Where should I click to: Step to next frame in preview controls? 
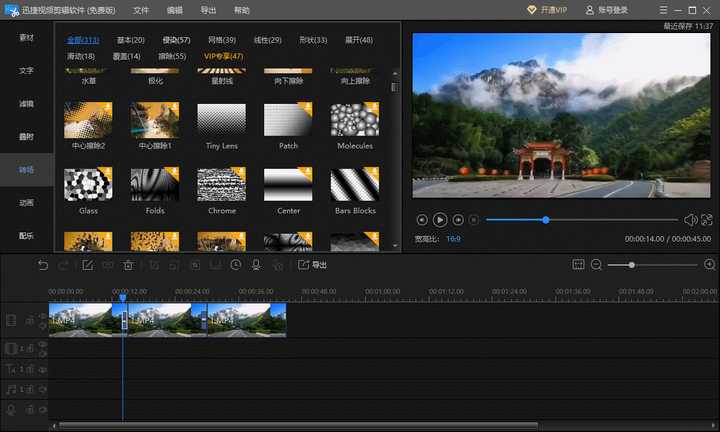click(458, 220)
